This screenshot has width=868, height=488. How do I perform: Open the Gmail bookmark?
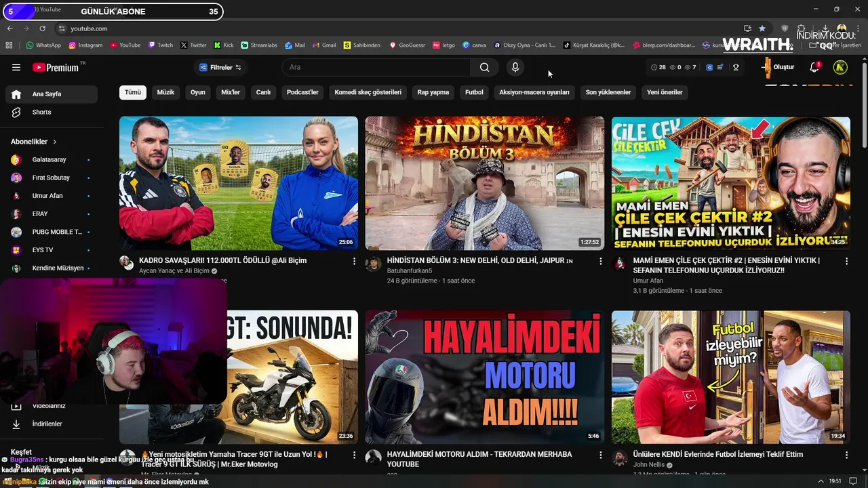324,45
